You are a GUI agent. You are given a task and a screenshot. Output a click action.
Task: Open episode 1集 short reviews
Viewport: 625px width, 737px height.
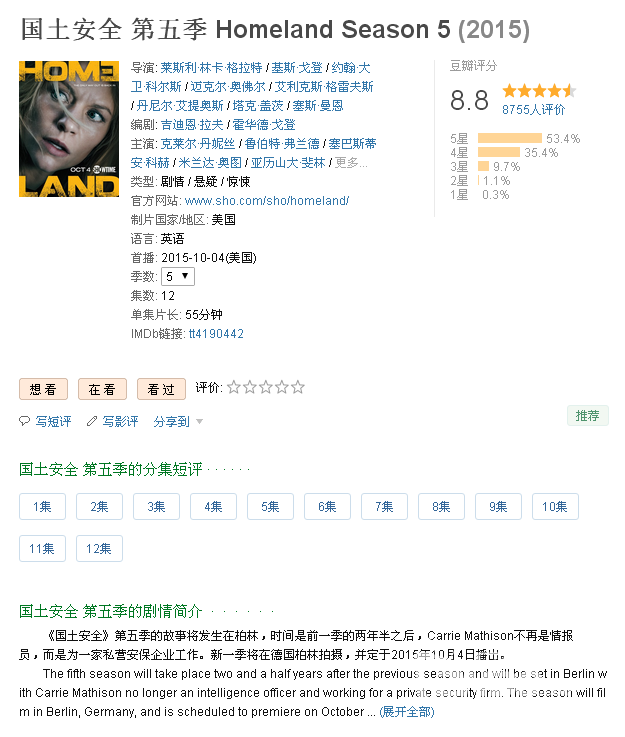[x=42, y=506]
